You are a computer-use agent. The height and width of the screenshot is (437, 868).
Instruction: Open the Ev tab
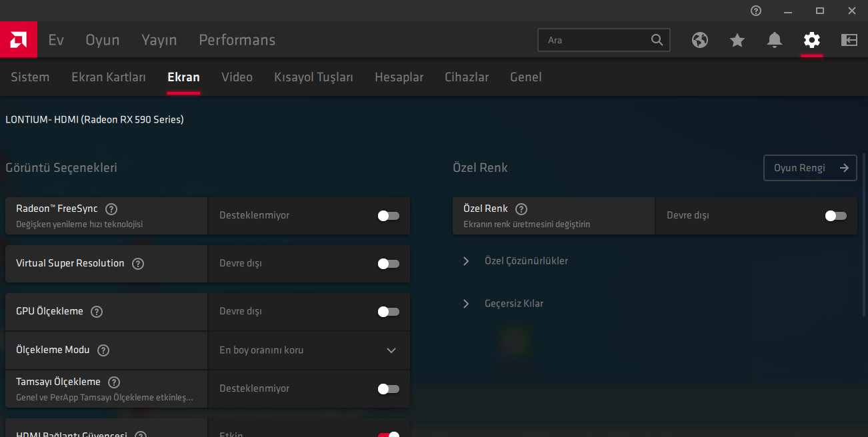coord(56,40)
